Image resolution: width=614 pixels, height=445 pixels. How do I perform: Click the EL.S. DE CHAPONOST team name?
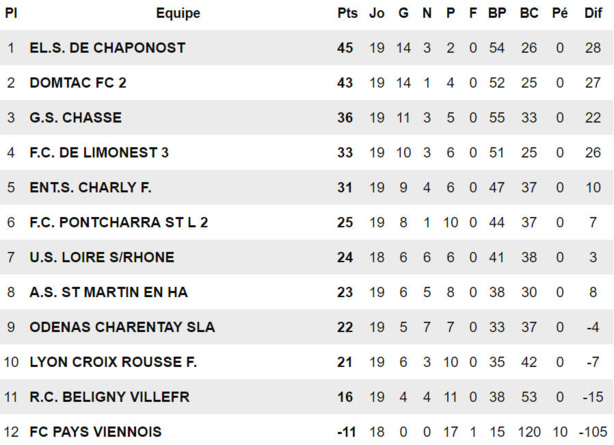pos(107,48)
